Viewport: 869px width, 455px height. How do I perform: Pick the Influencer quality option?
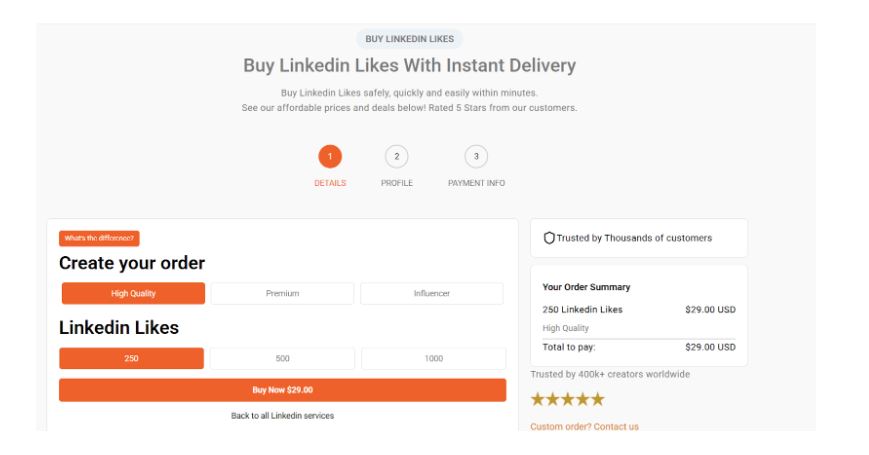pos(431,293)
